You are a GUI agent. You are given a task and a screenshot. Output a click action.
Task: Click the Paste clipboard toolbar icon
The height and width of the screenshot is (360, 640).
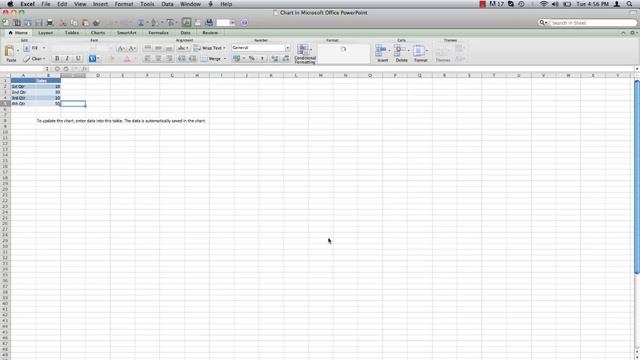tap(85, 22)
